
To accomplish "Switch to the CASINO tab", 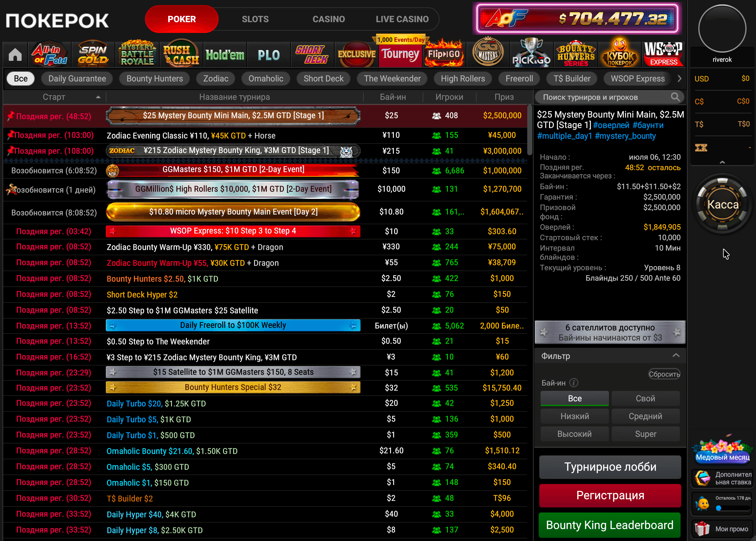I will 329,19.
